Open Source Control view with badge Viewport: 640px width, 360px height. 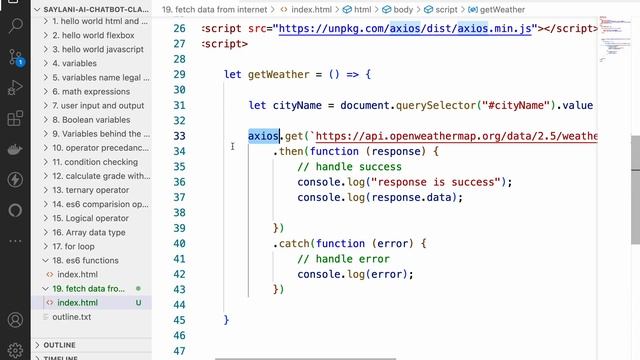16,58
